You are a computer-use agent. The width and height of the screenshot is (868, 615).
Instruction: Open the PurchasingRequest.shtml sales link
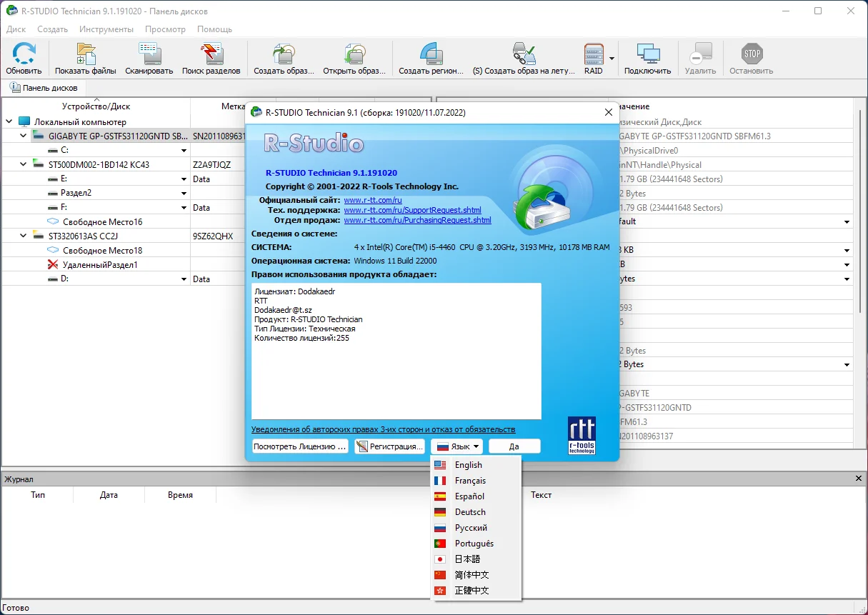417,221
